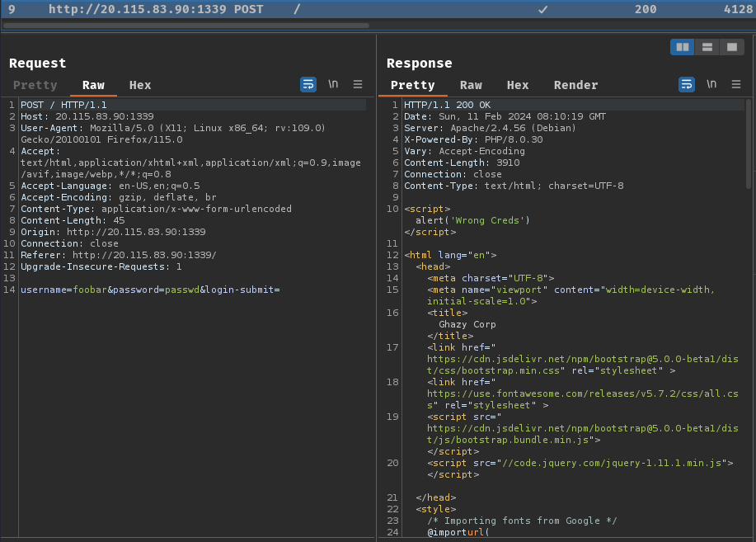This screenshot has height=542, width=756.
Task: Select the Request Hex tab
Action: point(140,86)
